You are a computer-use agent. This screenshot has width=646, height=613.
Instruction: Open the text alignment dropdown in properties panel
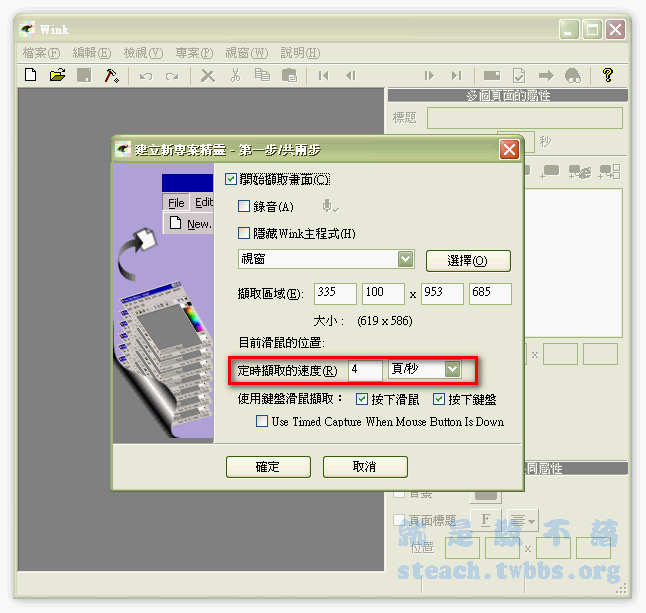coord(522,521)
